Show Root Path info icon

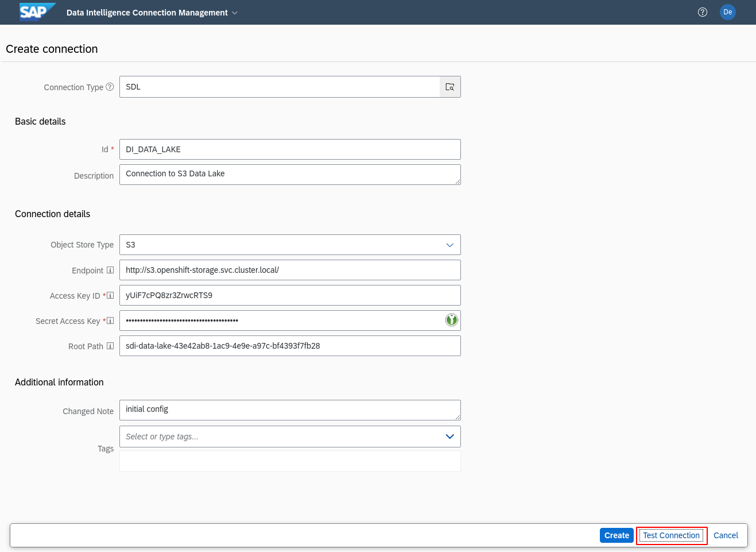tap(110, 346)
